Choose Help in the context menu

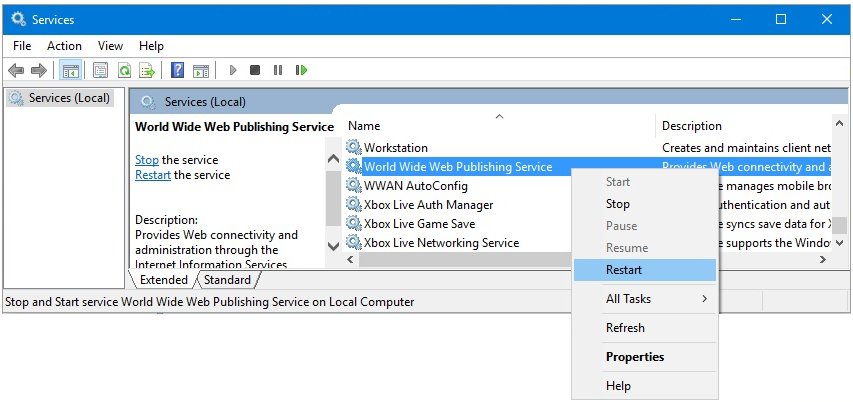point(645,386)
